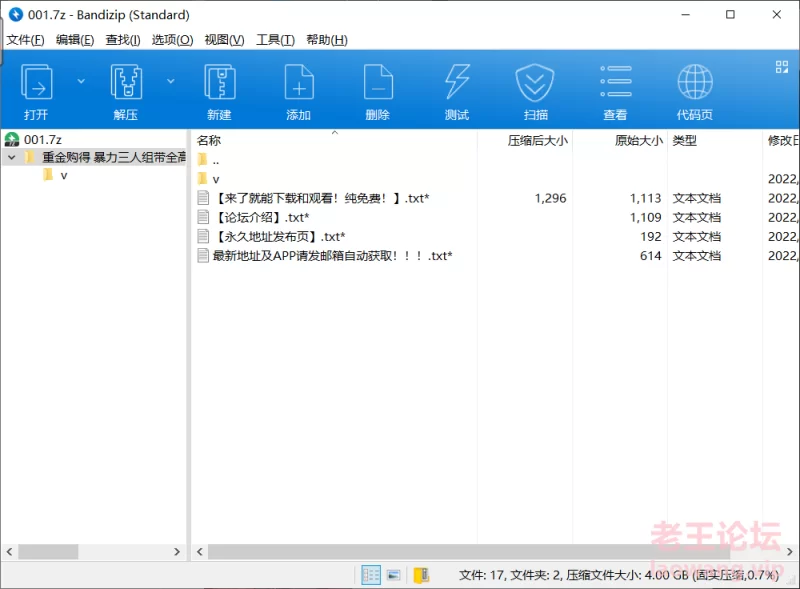
Task: Click the 删除 (Delete) toolbar icon
Action: [377, 90]
